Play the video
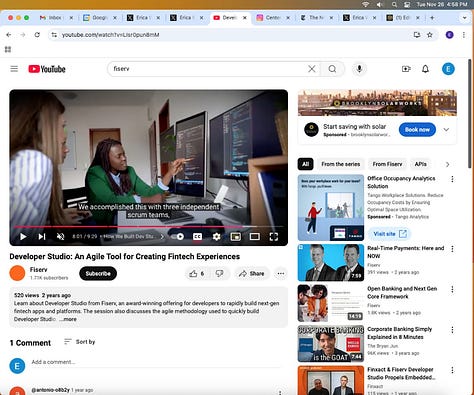This screenshot has height=395, width=474. point(23,237)
